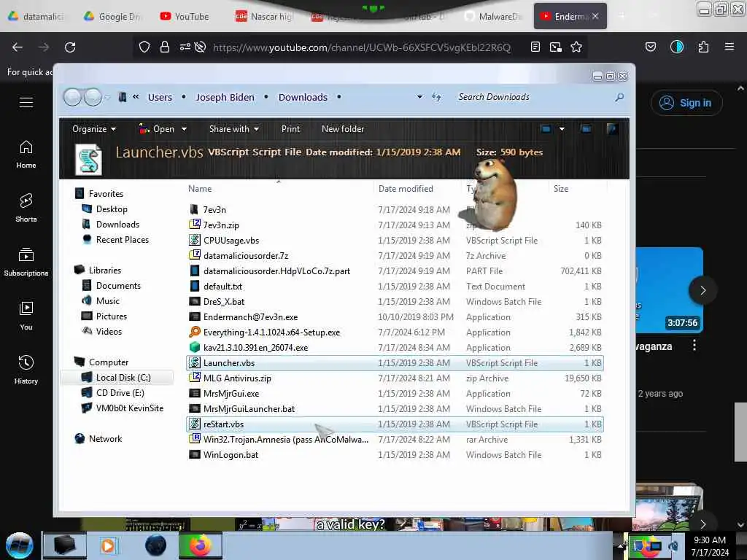Open Firefox from the taskbar
The image size is (747, 560).
click(x=200, y=545)
